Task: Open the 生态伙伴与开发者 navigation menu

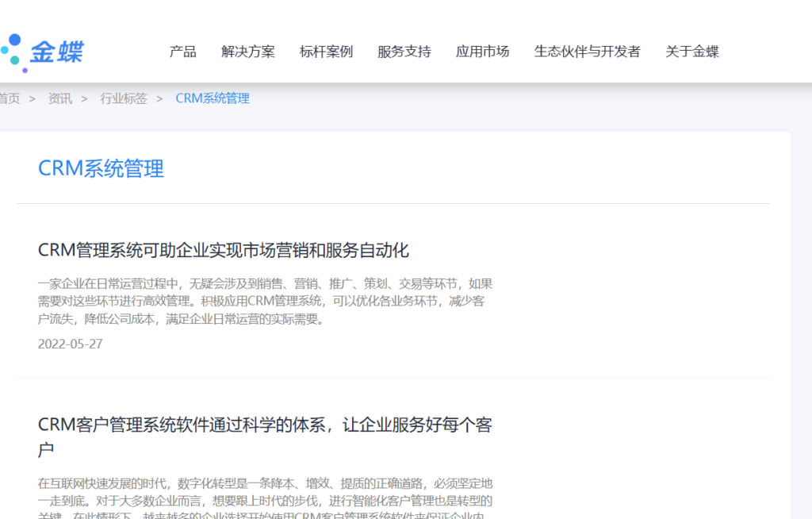Action: tap(587, 52)
